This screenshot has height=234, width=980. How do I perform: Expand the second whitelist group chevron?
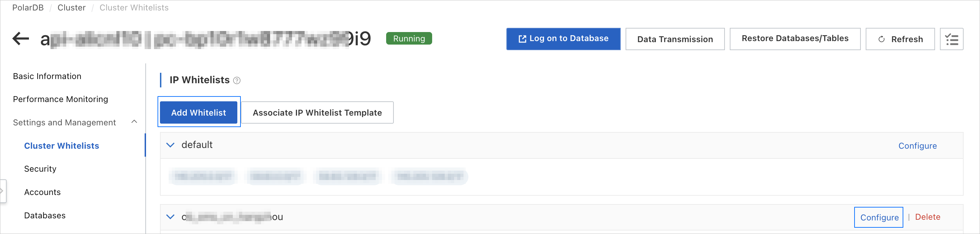170,217
